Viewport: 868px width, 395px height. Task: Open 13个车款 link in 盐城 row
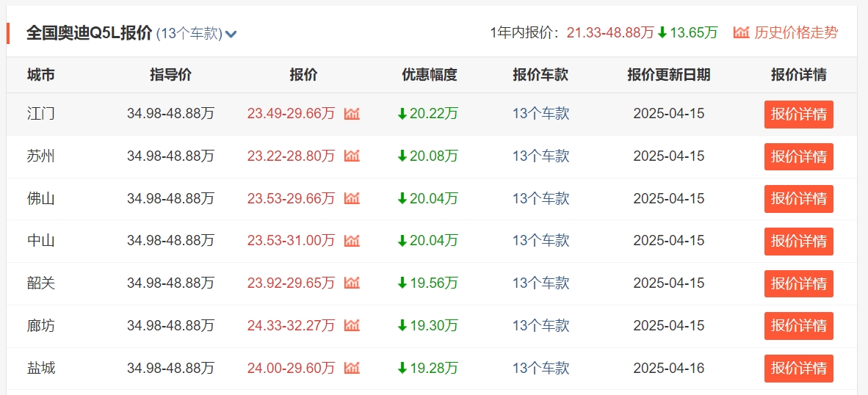point(540,368)
